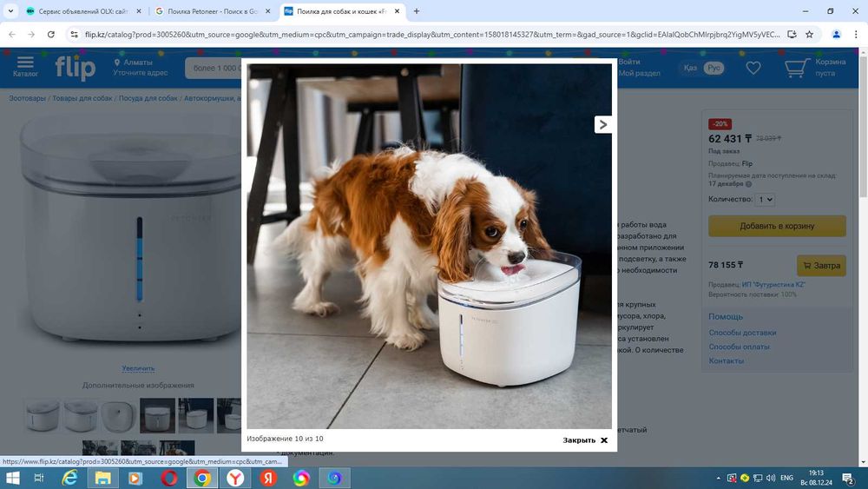Switch site language to Рус
This screenshot has width=868, height=489.
coord(713,68)
